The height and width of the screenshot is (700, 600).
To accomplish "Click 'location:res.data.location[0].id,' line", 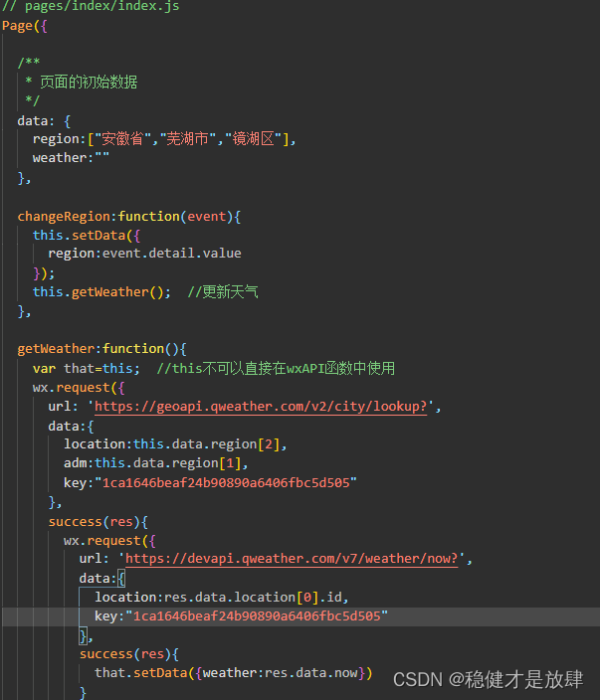I will click(x=222, y=597).
